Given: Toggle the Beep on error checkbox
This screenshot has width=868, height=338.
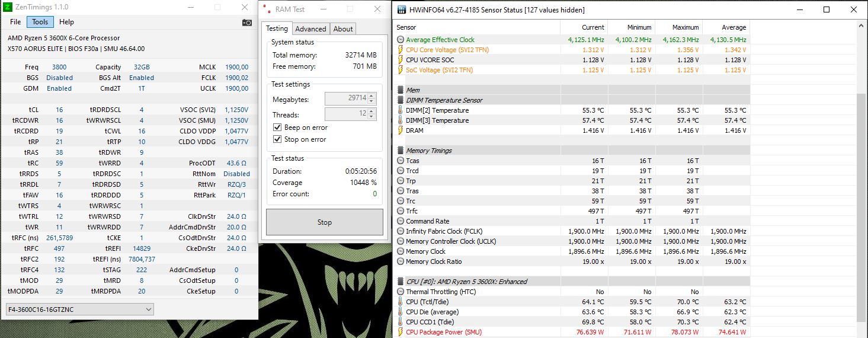Looking at the screenshot, I should point(277,127).
